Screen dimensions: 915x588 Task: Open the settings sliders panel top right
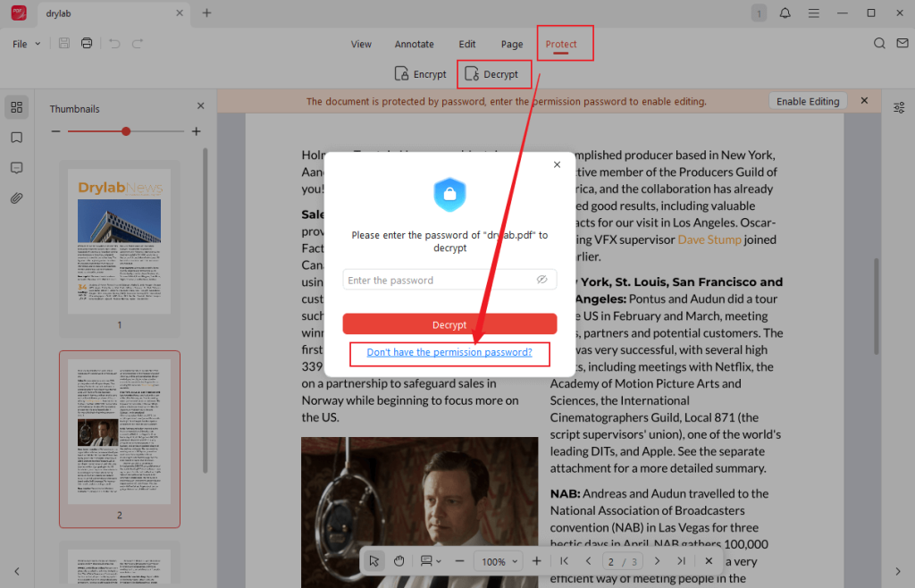[x=899, y=106]
